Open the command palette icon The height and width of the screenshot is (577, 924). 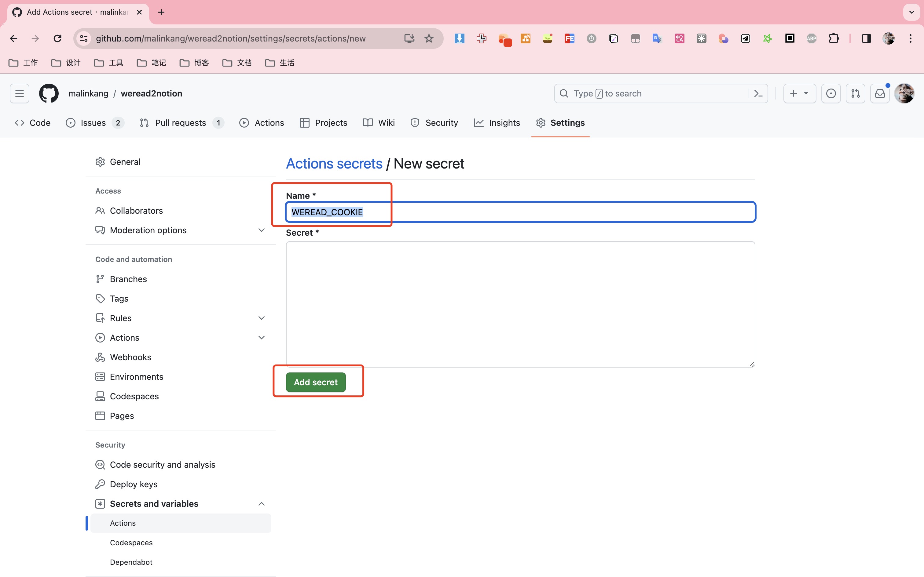pos(758,93)
